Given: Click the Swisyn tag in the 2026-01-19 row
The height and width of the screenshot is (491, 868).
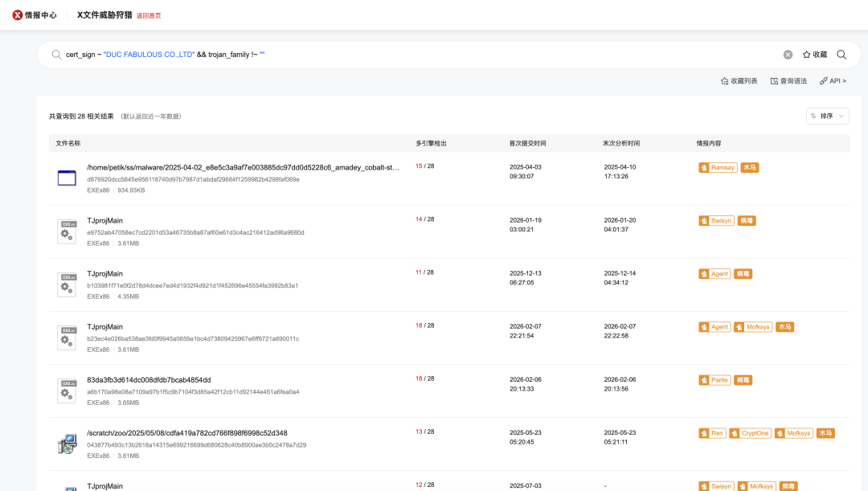Looking at the screenshot, I should [x=716, y=220].
